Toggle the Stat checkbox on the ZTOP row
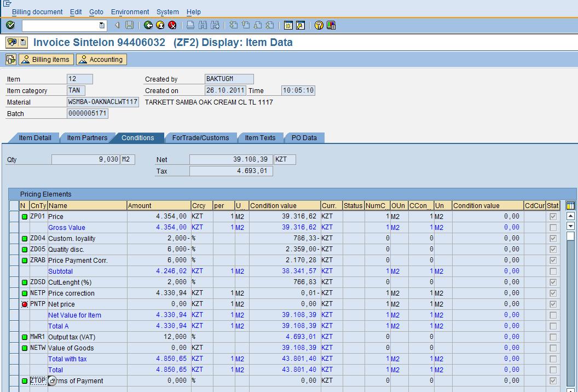Image resolution: width=578 pixels, height=392 pixels. (553, 381)
